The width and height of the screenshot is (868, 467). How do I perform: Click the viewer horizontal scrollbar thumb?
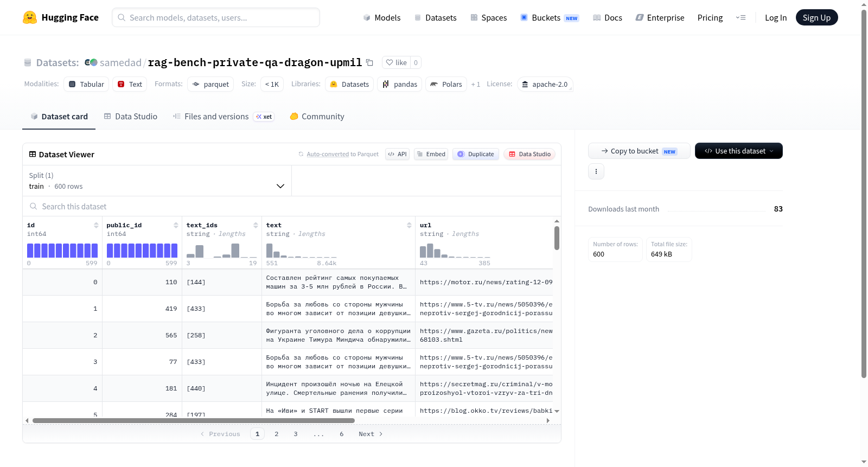click(x=194, y=420)
